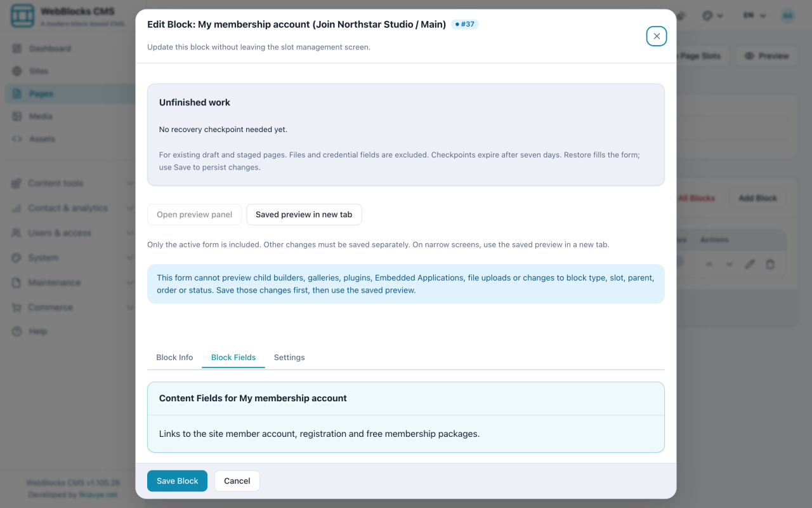Image resolution: width=812 pixels, height=508 pixels.
Task: Switch to the Settings tab
Action: click(289, 358)
